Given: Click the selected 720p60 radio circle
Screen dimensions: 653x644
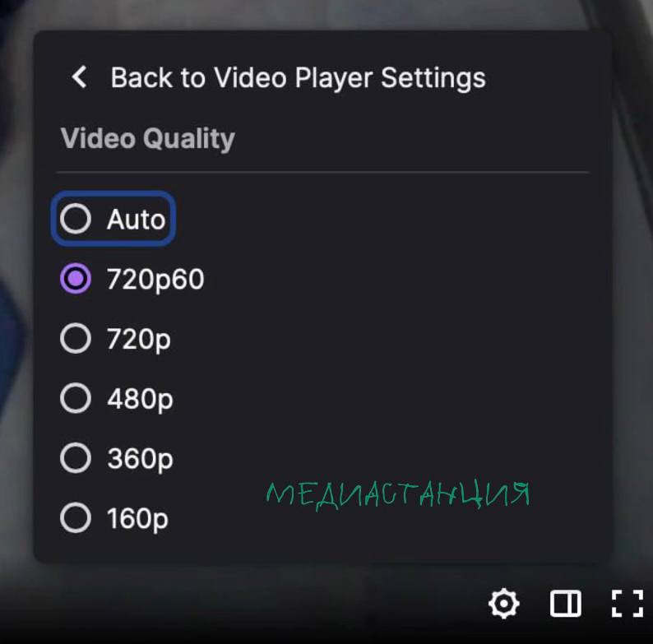Looking at the screenshot, I should pyautogui.click(x=76, y=278).
